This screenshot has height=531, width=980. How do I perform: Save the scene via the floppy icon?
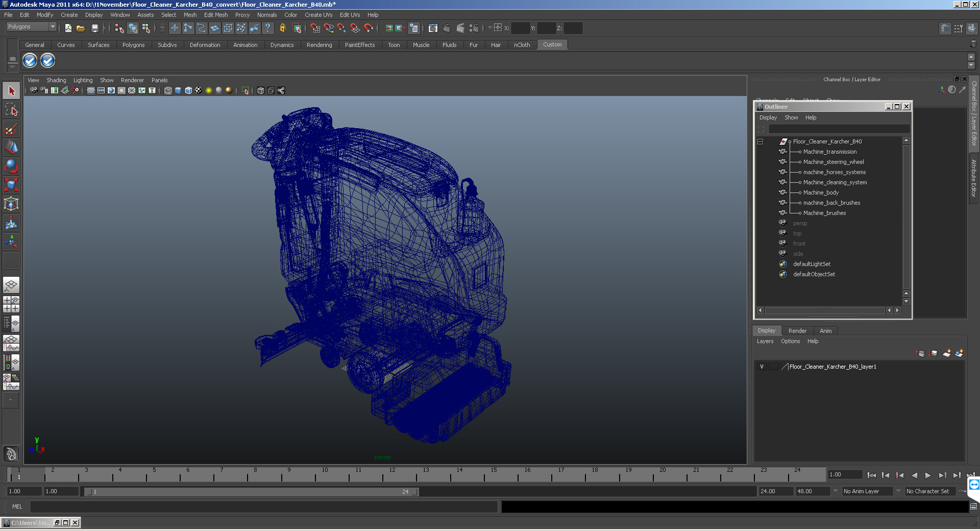94,29
